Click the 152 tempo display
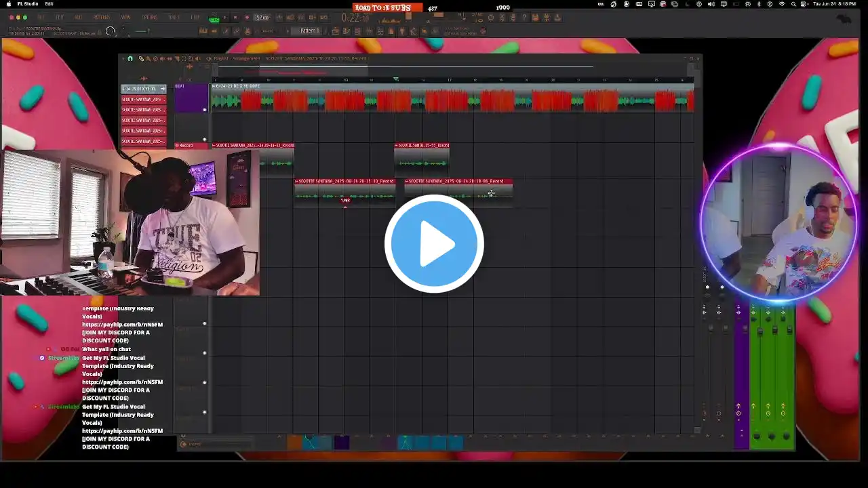This screenshot has width=868, height=488. [262, 18]
